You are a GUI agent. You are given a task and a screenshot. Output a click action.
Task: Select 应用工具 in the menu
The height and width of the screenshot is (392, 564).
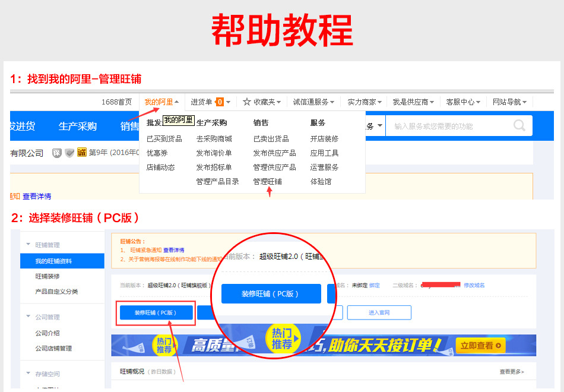324,153
